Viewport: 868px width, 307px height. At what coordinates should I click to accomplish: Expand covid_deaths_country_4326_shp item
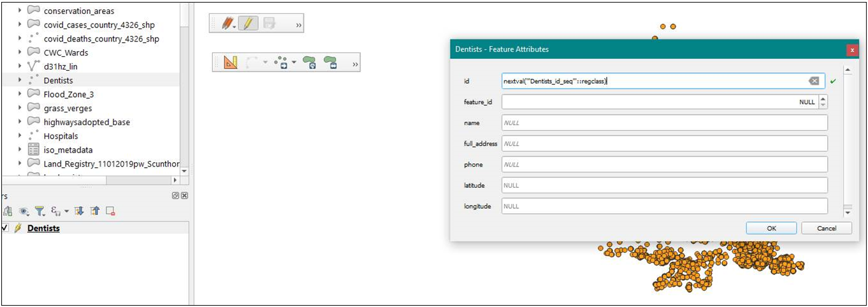(20, 39)
